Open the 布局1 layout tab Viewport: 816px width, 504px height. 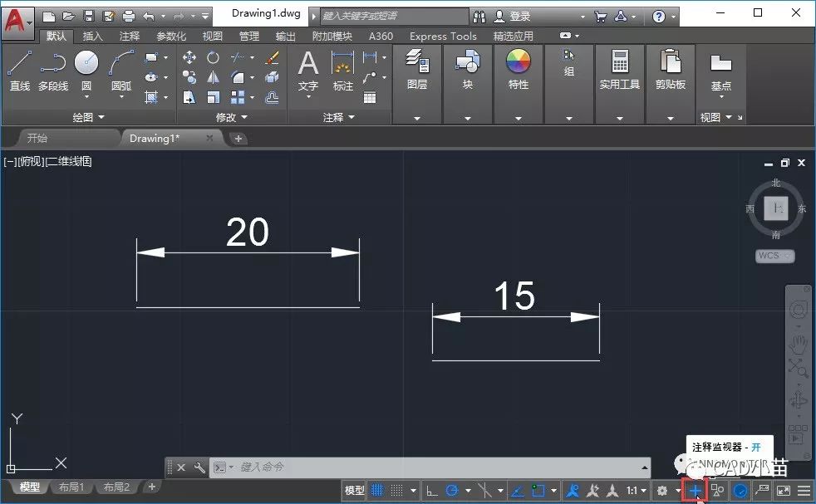pyautogui.click(x=71, y=487)
